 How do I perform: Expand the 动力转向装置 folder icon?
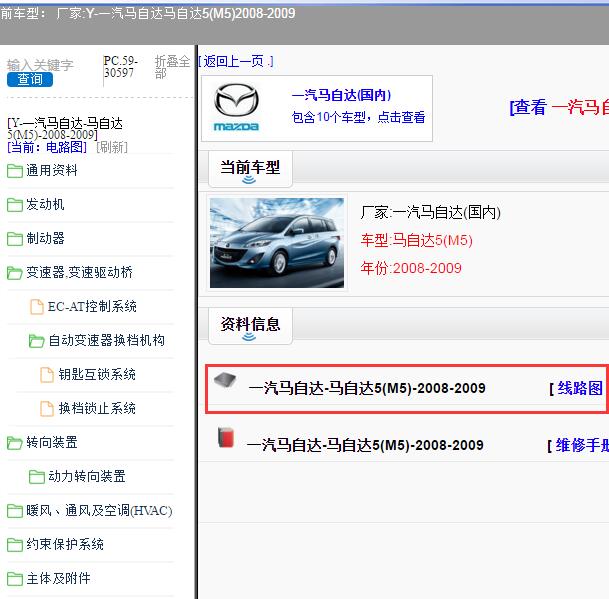pos(37,477)
